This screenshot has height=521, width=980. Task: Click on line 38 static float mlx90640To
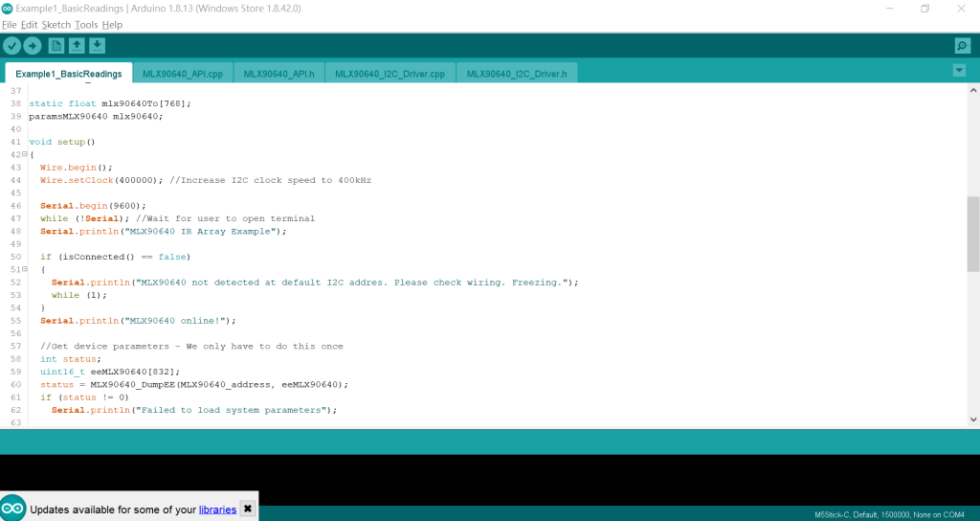tap(110, 103)
